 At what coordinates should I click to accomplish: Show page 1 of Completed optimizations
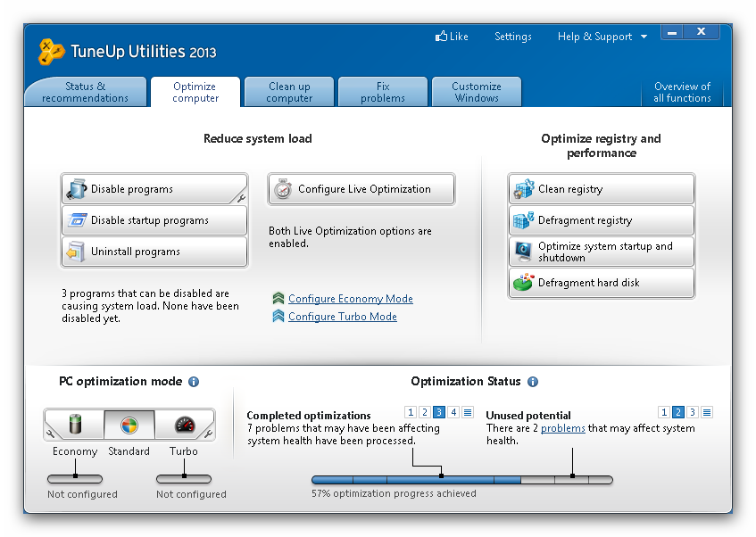[411, 412]
